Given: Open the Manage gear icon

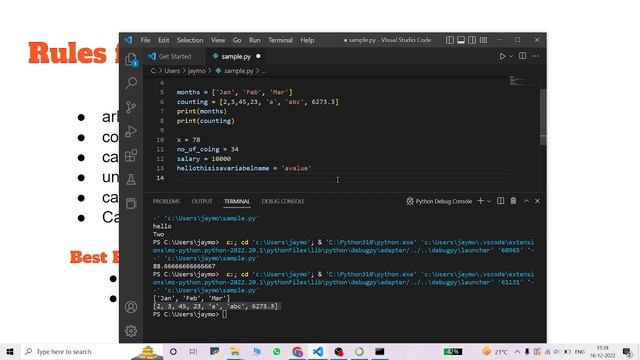Looking at the screenshot, I should coord(131,331).
